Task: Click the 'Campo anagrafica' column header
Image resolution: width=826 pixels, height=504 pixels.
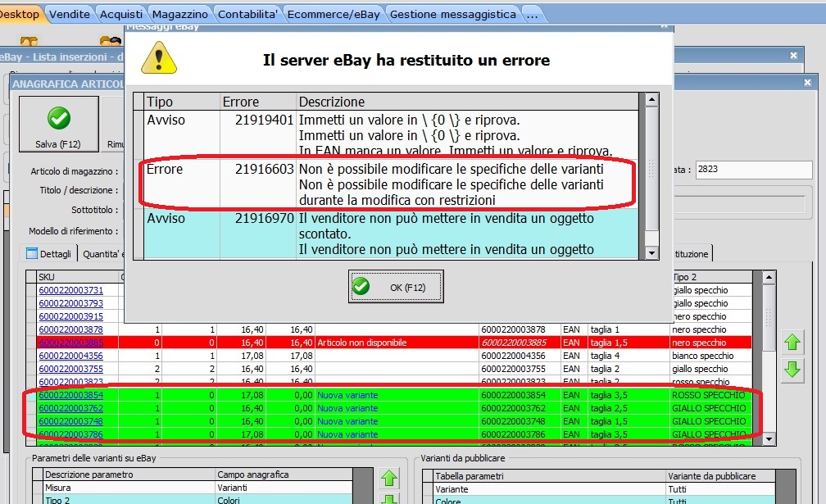Action: click(284, 474)
